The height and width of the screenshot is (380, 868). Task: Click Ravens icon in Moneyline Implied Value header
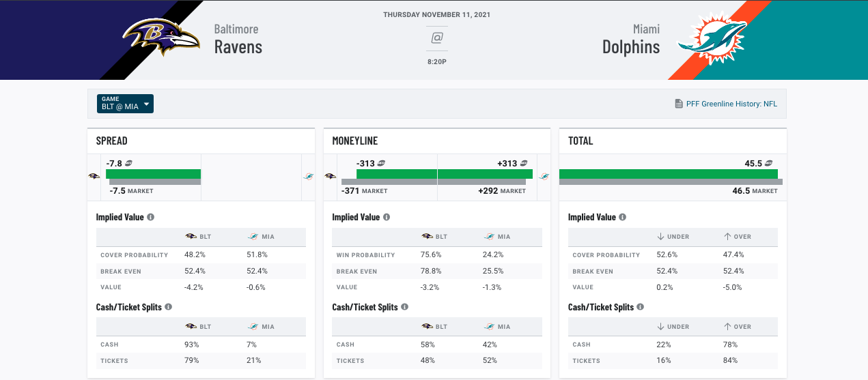click(x=427, y=237)
